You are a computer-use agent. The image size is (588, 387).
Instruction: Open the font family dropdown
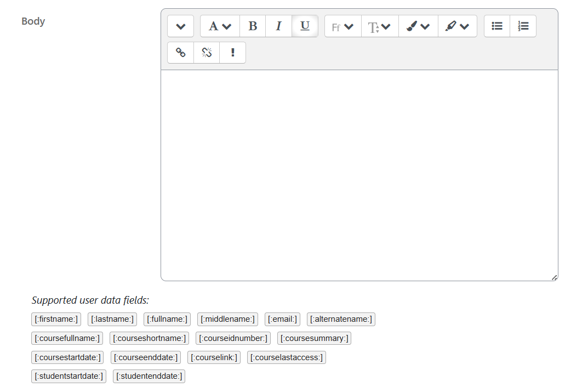point(342,26)
